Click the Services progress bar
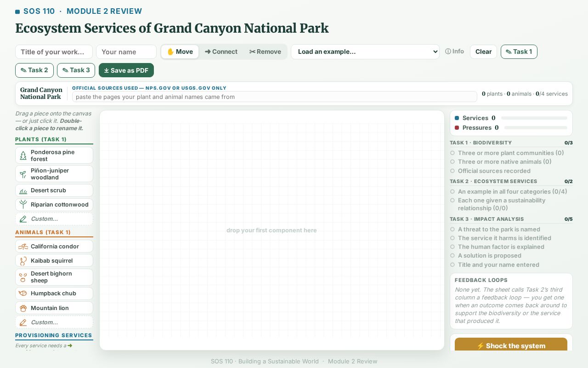Viewport: 588px width, 368px height. [x=534, y=118]
